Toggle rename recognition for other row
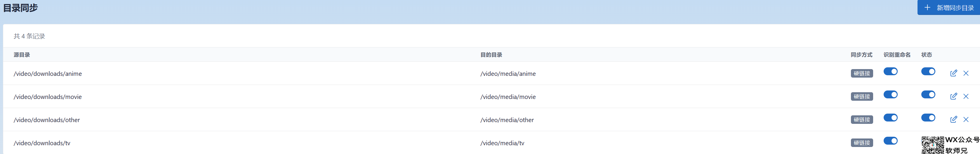The height and width of the screenshot is (154, 980). click(x=891, y=118)
